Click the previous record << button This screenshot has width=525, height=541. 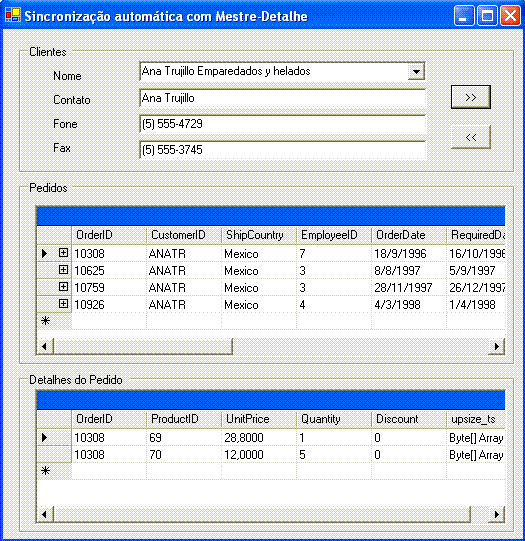471,137
